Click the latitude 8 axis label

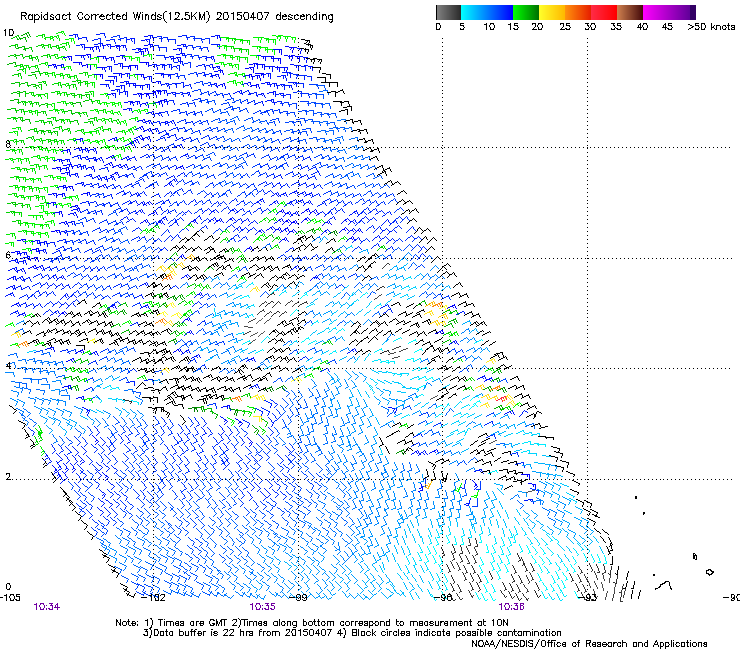[x=8, y=144]
